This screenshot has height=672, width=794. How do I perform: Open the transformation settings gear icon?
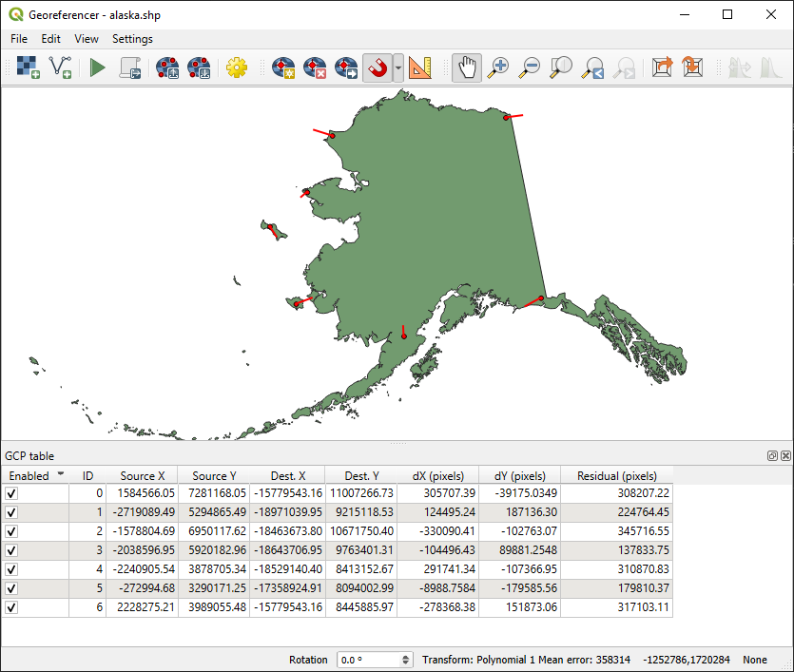(236, 67)
